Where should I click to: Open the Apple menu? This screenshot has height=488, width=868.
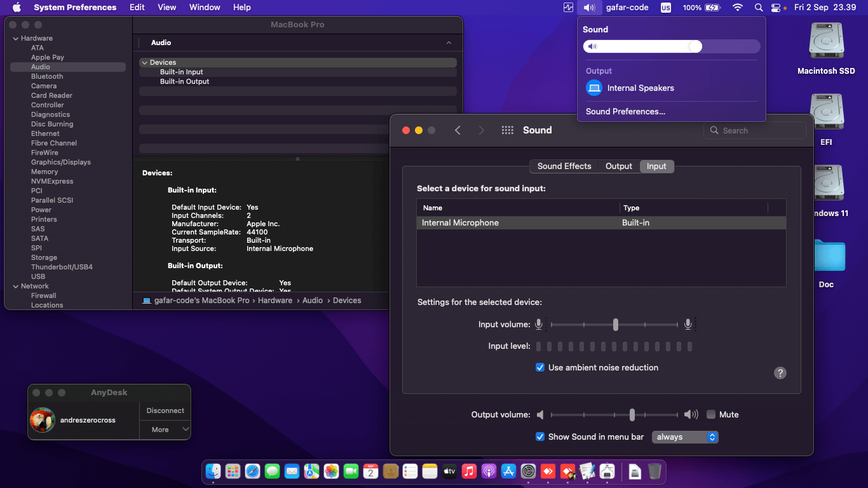[17, 8]
